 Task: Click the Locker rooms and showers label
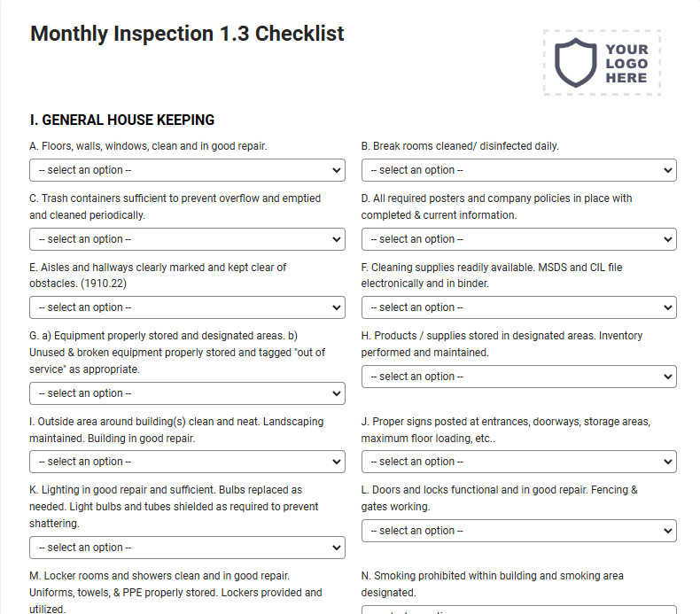(x=175, y=593)
